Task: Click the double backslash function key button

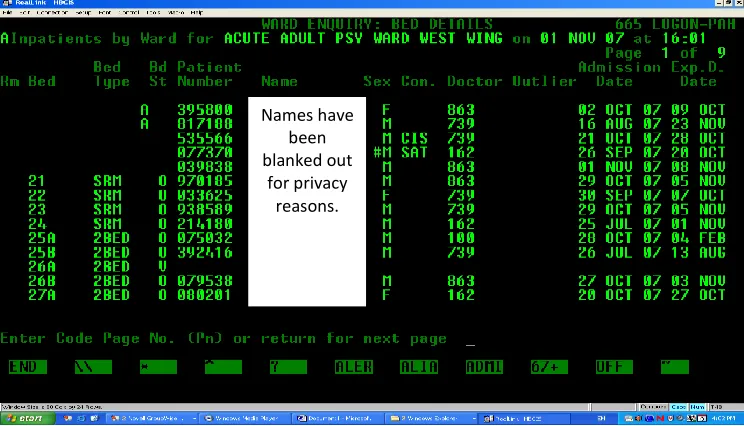Action: [x=93, y=367]
